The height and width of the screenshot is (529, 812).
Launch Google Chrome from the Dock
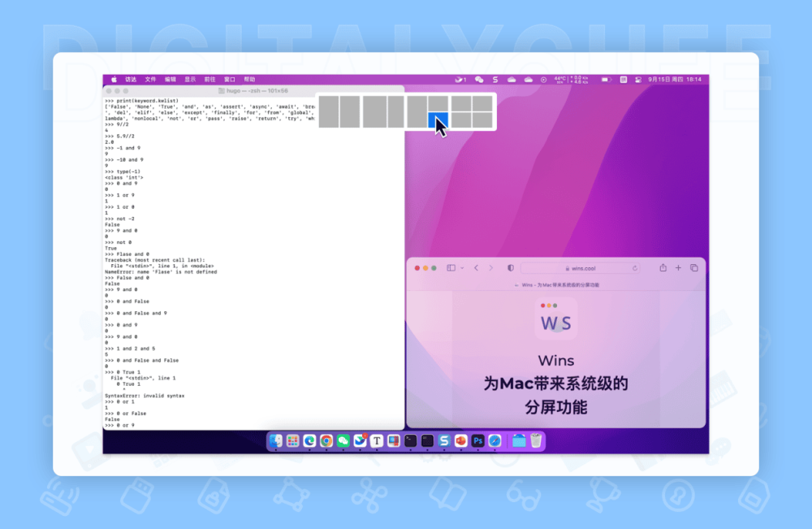[326, 441]
